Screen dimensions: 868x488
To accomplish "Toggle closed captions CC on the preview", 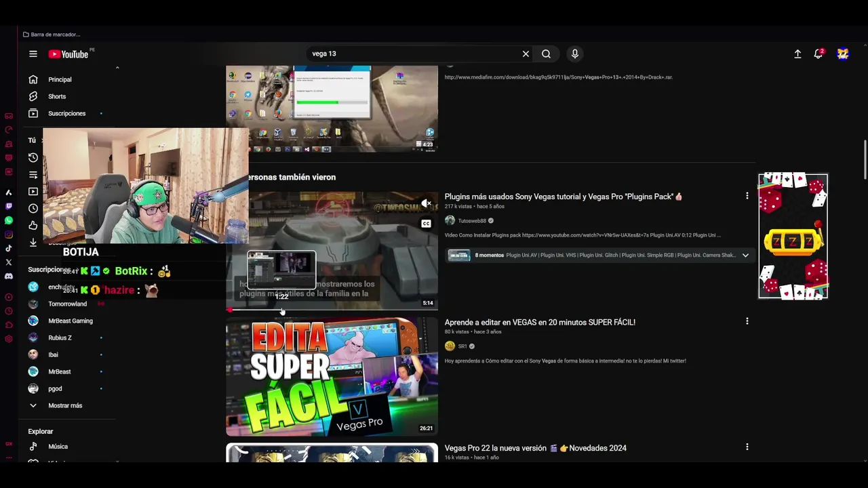I will click(x=426, y=224).
